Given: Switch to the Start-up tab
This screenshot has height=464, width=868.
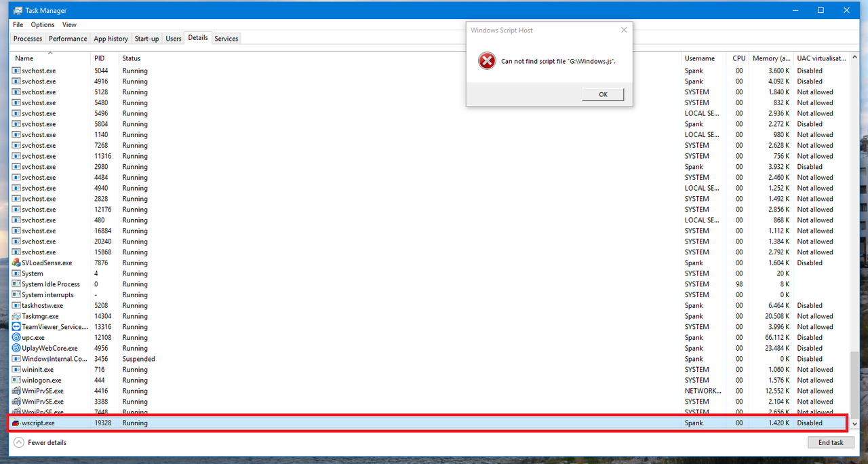Looking at the screenshot, I should click(146, 39).
